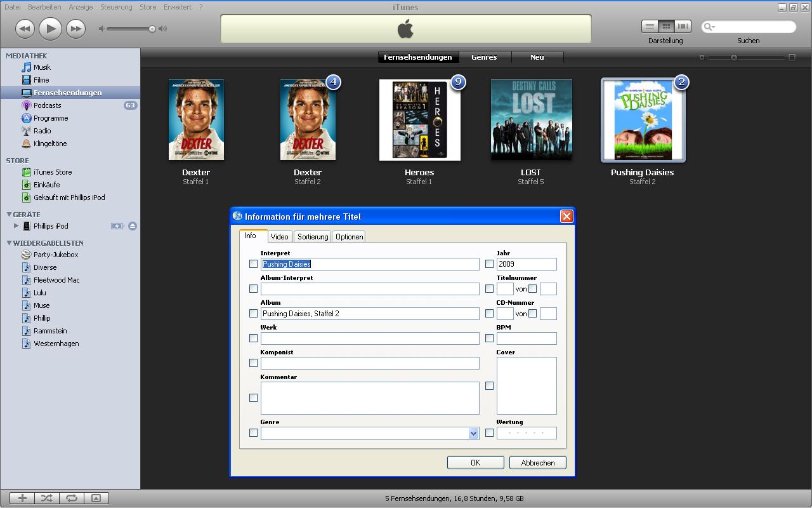The height and width of the screenshot is (508, 812).
Task: Select the Fernsehsendungen view button
Action: point(417,57)
